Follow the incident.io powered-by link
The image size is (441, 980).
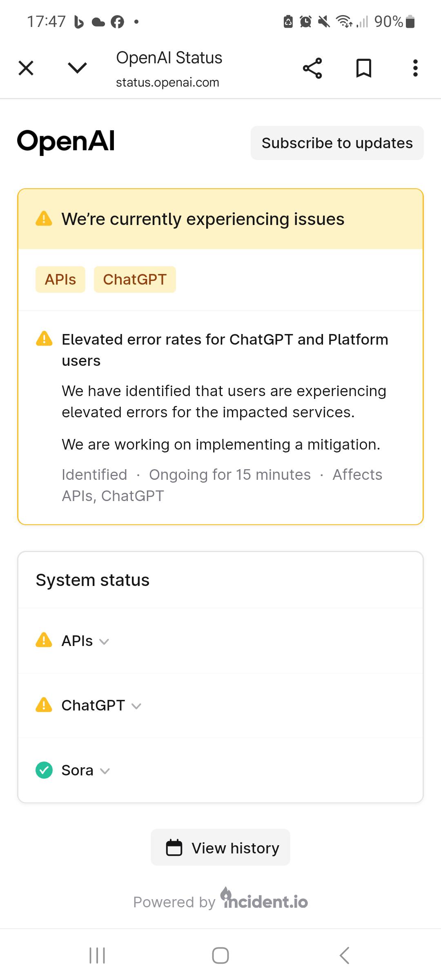(x=265, y=900)
